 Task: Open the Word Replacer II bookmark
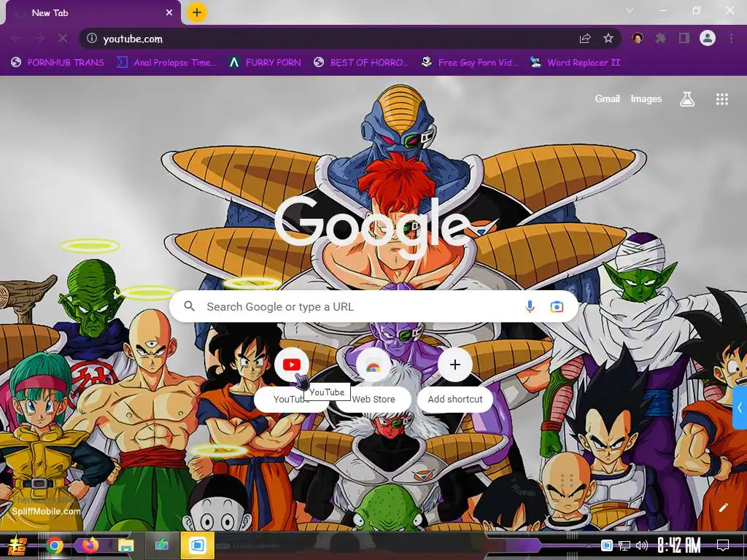click(575, 63)
